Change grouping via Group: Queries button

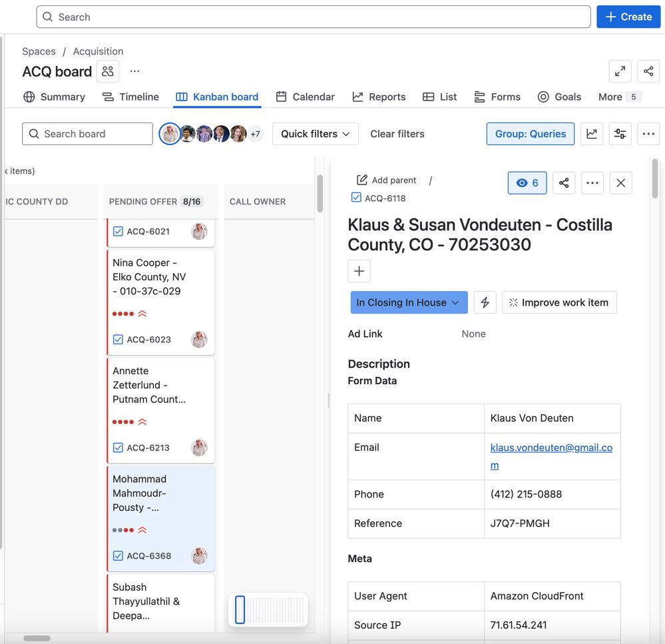pyautogui.click(x=530, y=134)
